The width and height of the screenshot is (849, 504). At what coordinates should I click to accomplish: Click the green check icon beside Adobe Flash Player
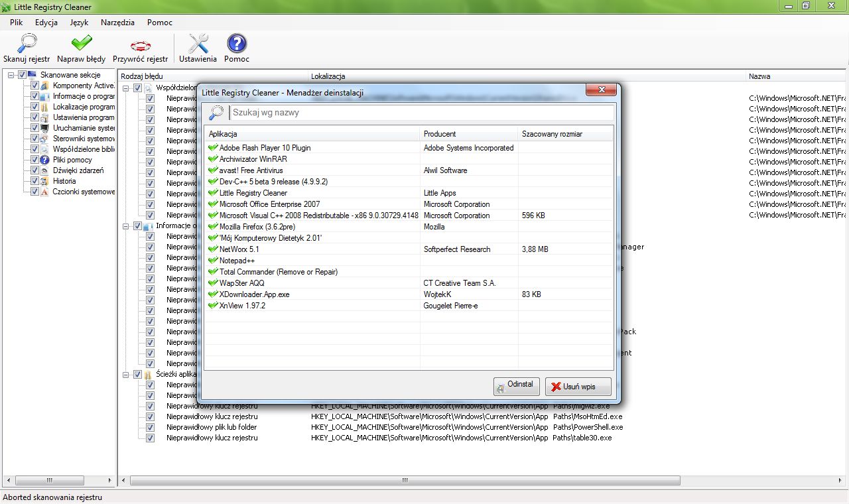[213, 148]
